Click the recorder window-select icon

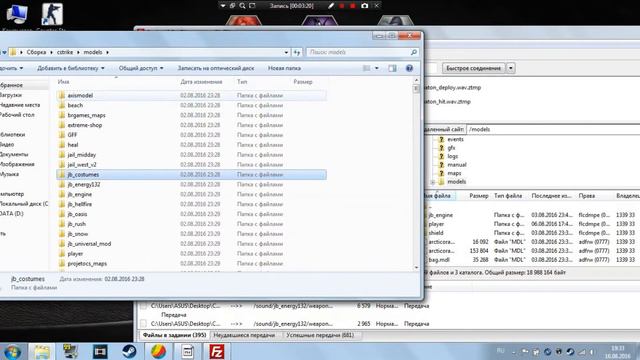[x=233, y=6]
